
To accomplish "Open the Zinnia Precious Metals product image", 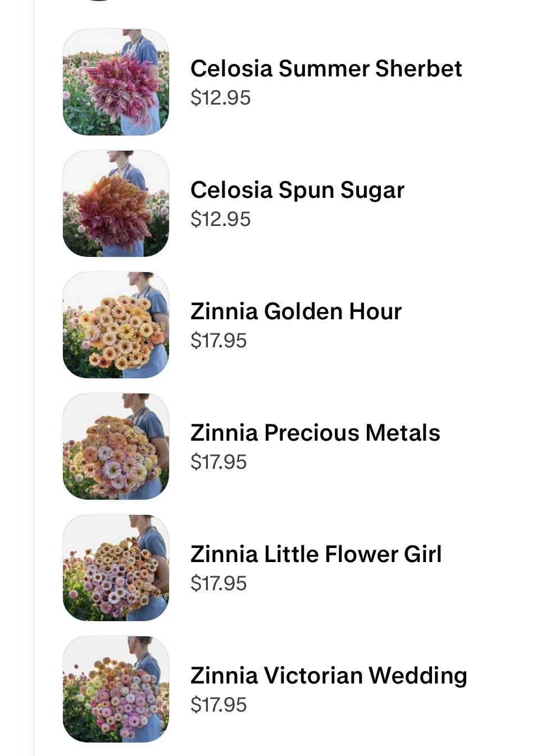I will point(116,446).
